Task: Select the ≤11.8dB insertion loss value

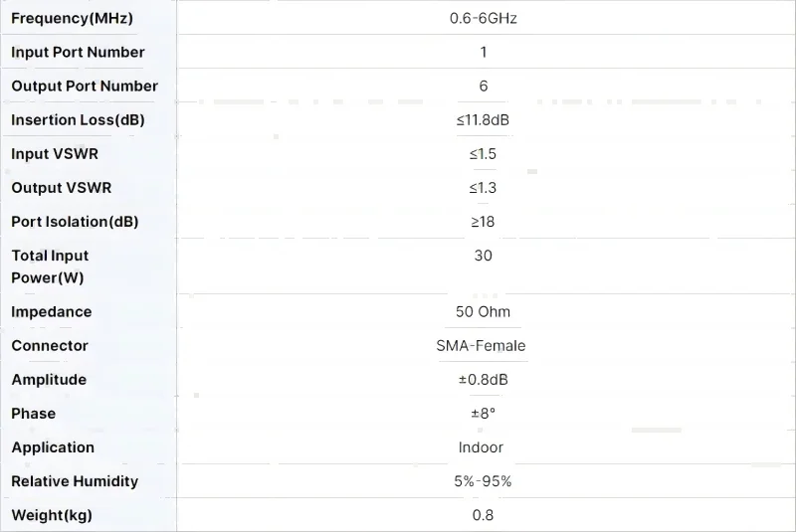Action: click(x=484, y=119)
